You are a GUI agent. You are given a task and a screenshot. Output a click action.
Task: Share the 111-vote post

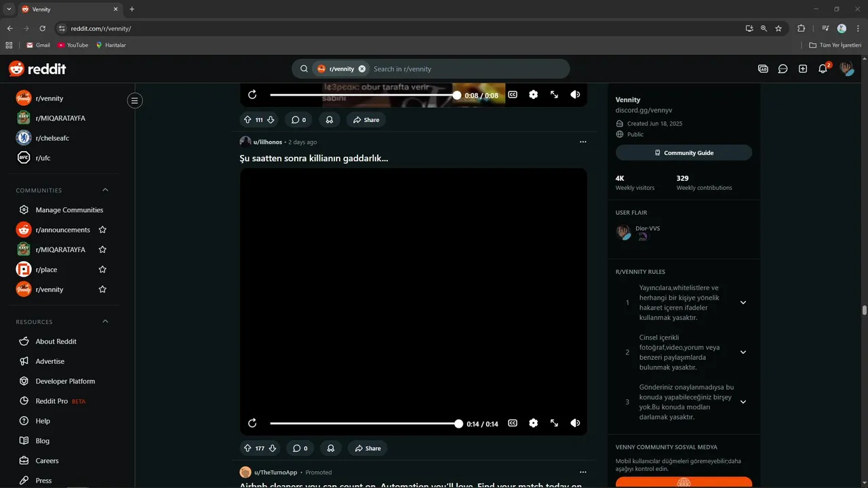click(366, 119)
